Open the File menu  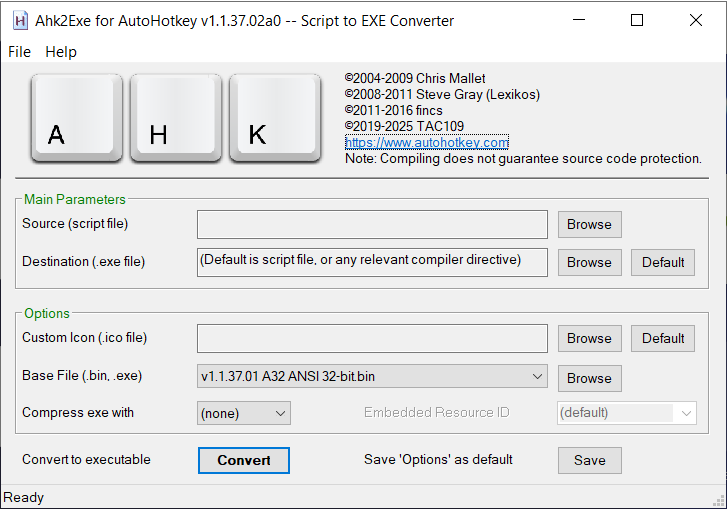pos(19,52)
